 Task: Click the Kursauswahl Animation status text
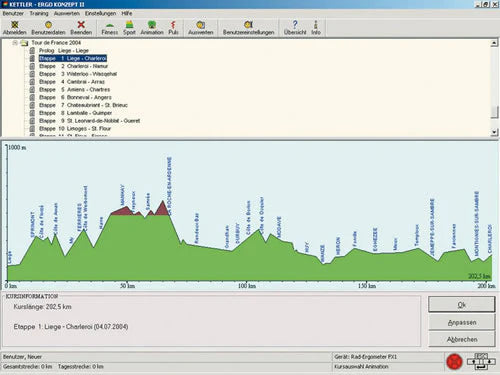coord(361,366)
